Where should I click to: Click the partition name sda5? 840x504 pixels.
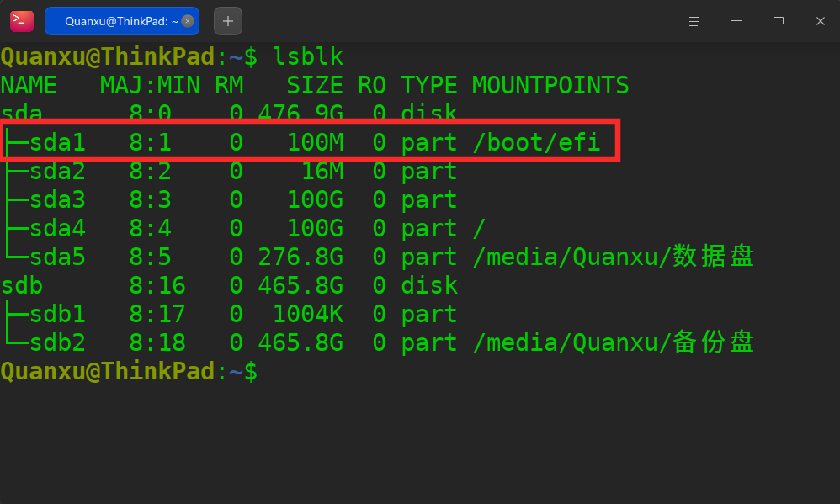click(x=57, y=257)
